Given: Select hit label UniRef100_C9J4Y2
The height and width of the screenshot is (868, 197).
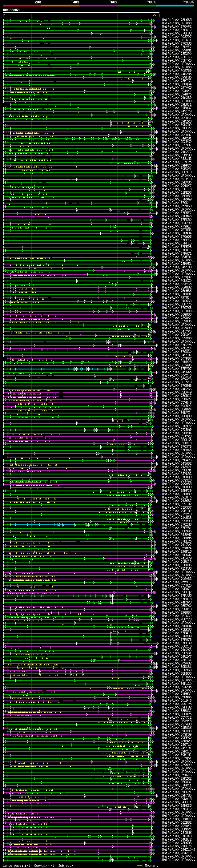Looking at the screenshot, I should pyautogui.click(x=177, y=91).
